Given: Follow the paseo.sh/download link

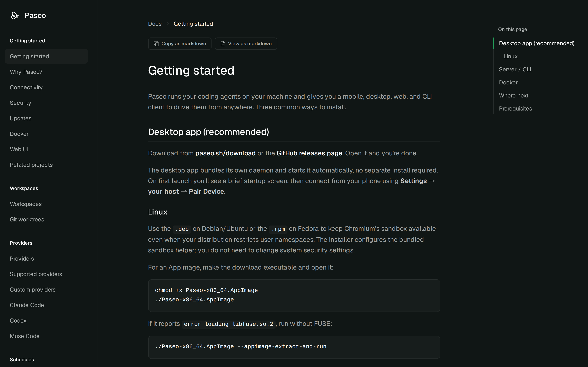Looking at the screenshot, I should point(225,153).
